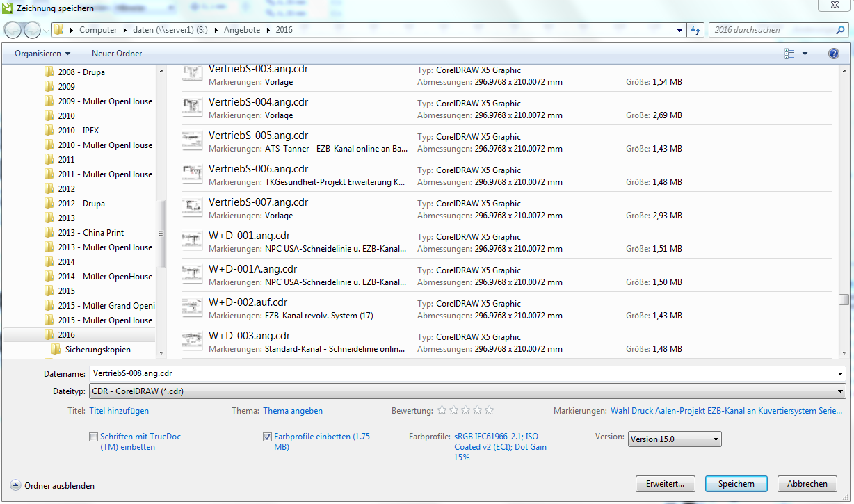
Task: Set rating to five stars
Action: [x=489, y=411]
